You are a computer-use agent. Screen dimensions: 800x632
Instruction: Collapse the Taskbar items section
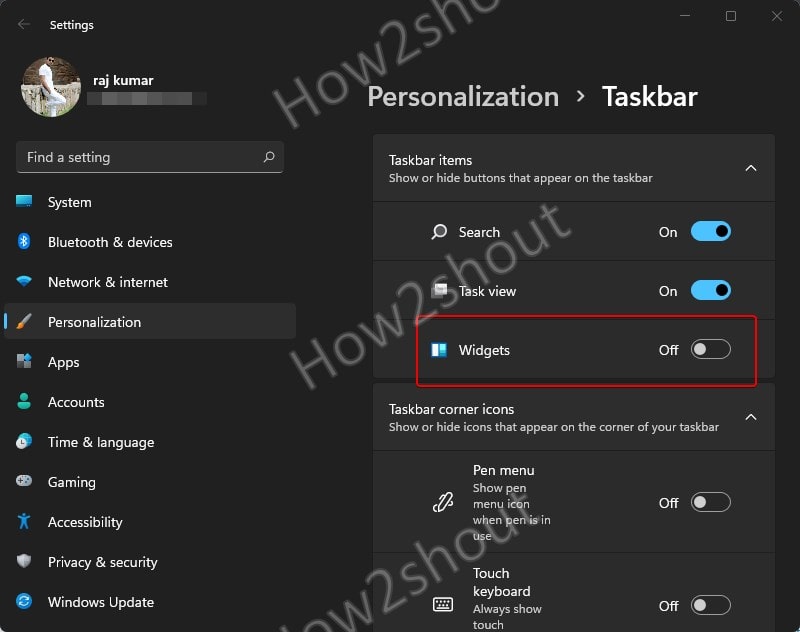751,168
